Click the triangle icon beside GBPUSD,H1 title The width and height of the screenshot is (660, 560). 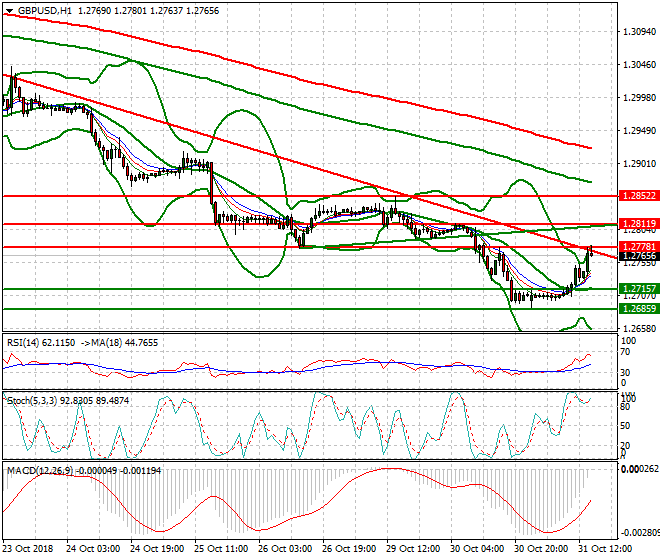coord(7,10)
